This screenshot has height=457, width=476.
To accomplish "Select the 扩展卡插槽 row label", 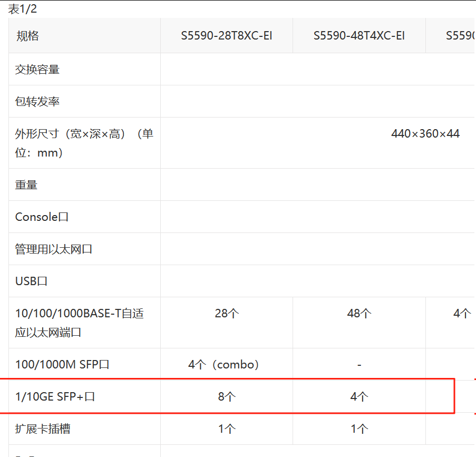I will (x=43, y=429).
